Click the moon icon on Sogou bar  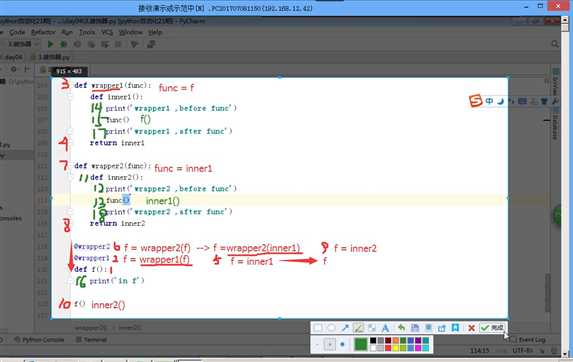coord(500,101)
